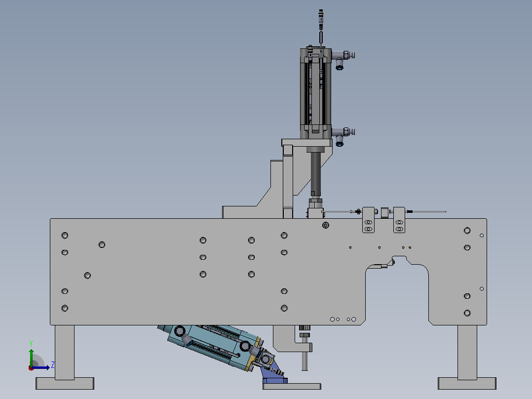Select the right slotted sensor bracket on plate top
This screenshot has height=399, width=532.
[399, 220]
